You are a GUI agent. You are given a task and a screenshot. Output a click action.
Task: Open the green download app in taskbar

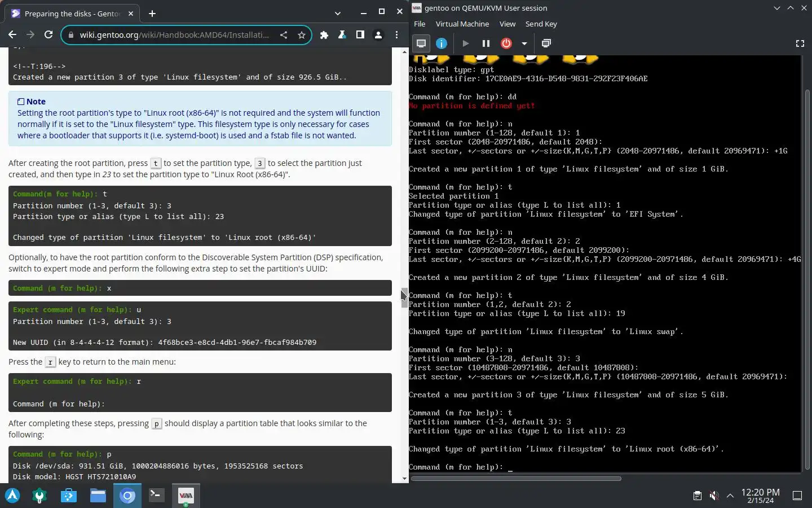click(x=39, y=496)
